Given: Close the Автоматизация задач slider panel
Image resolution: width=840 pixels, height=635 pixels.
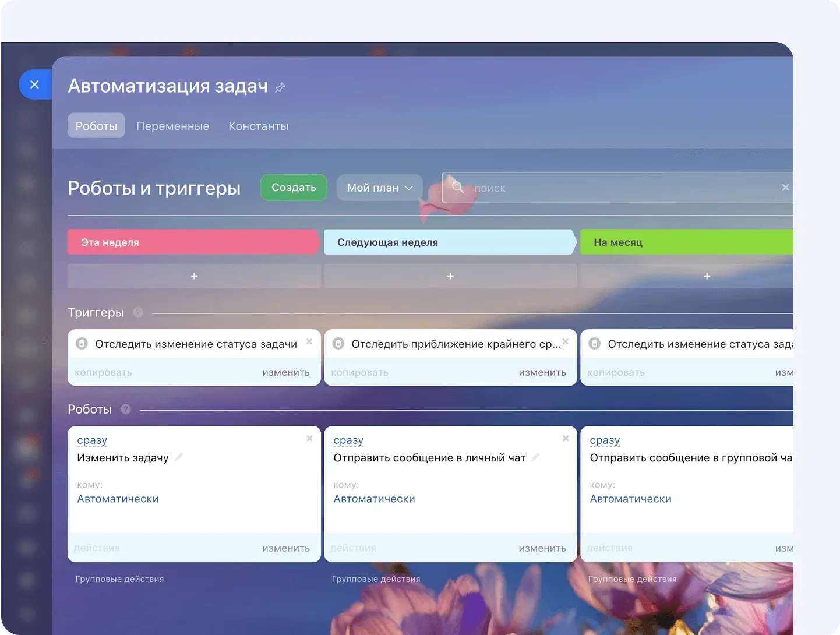Looking at the screenshot, I should click(x=35, y=84).
